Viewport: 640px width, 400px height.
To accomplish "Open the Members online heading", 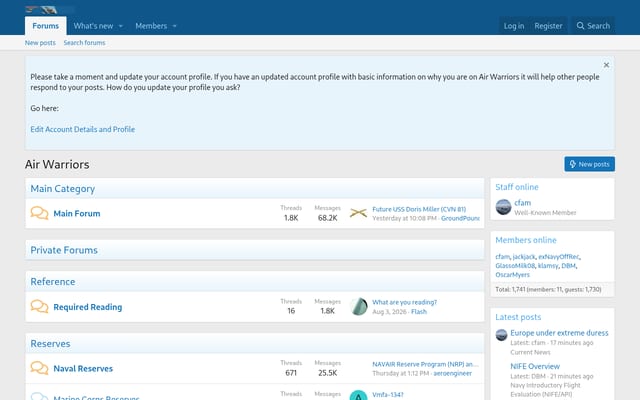I will pos(526,240).
